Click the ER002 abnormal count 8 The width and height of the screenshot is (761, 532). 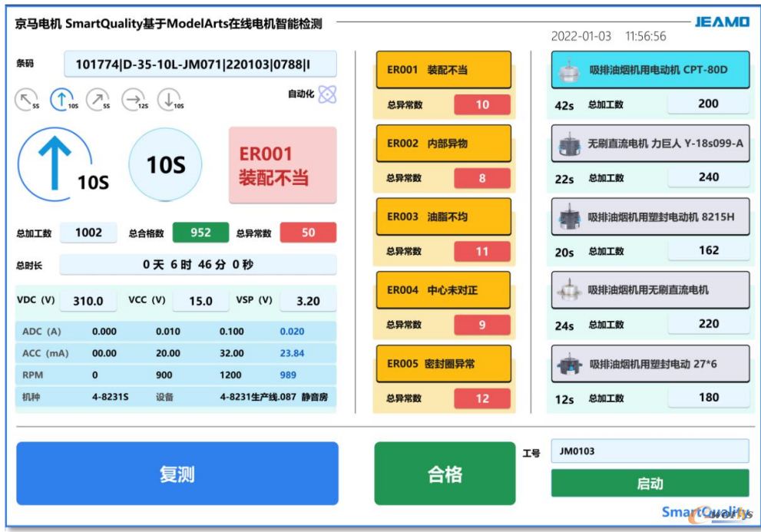click(482, 178)
